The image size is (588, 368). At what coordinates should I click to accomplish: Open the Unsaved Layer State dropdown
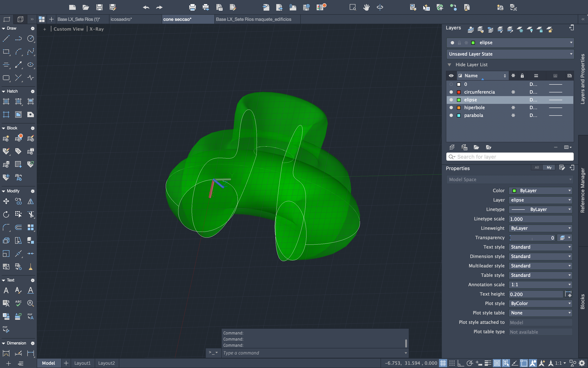click(x=510, y=54)
